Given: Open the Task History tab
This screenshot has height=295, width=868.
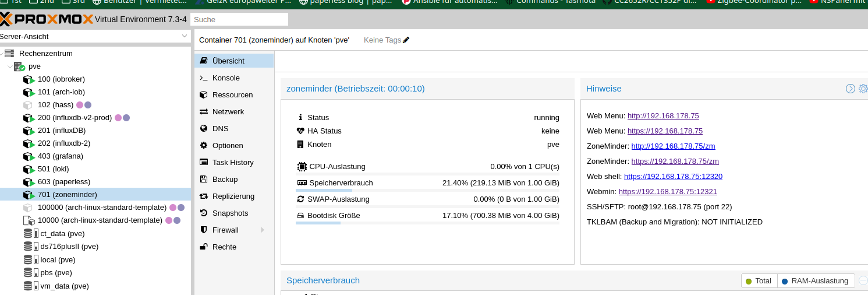Looking at the screenshot, I should click(234, 162).
